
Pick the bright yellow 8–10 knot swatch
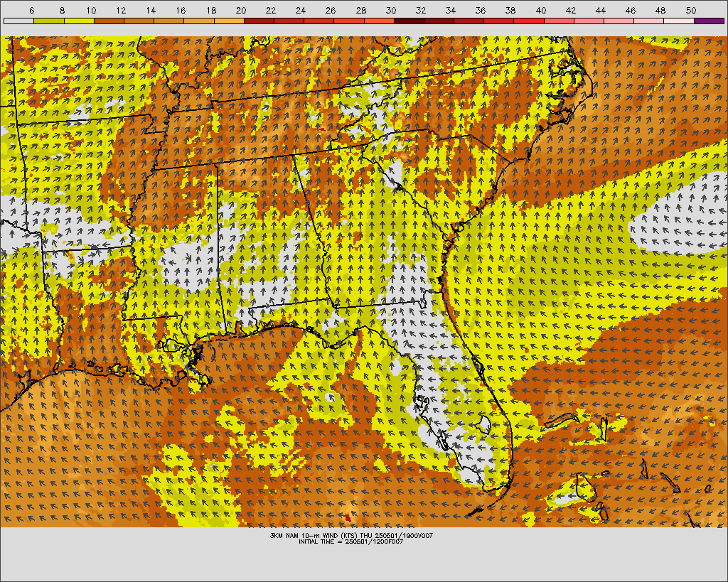click(79, 21)
